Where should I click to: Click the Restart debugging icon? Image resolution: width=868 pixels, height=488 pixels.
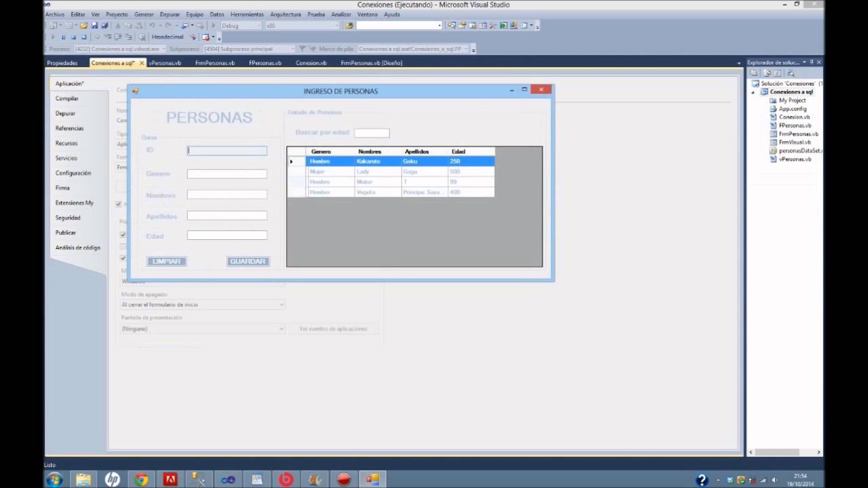click(84, 37)
